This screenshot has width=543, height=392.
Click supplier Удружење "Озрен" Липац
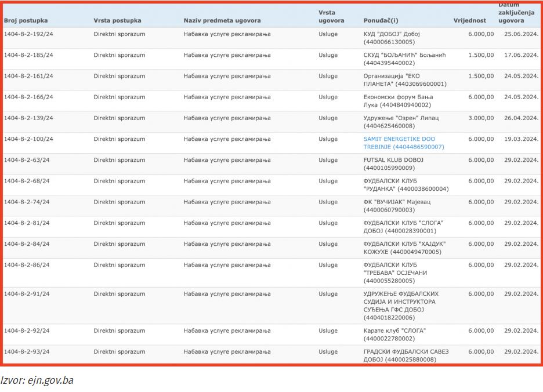pyautogui.click(x=401, y=122)
